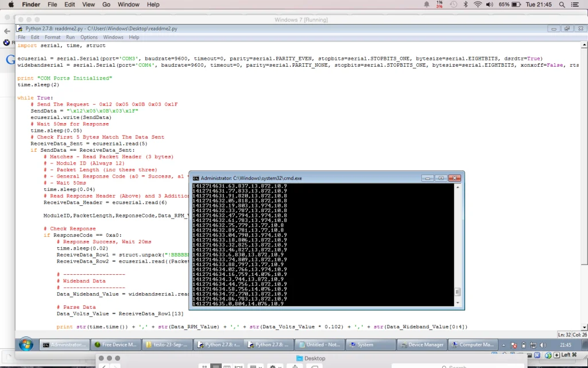Click the 'time.sleep(0.05)' line
The width and height of the screenshot is (588, 368).
(56, 131)
